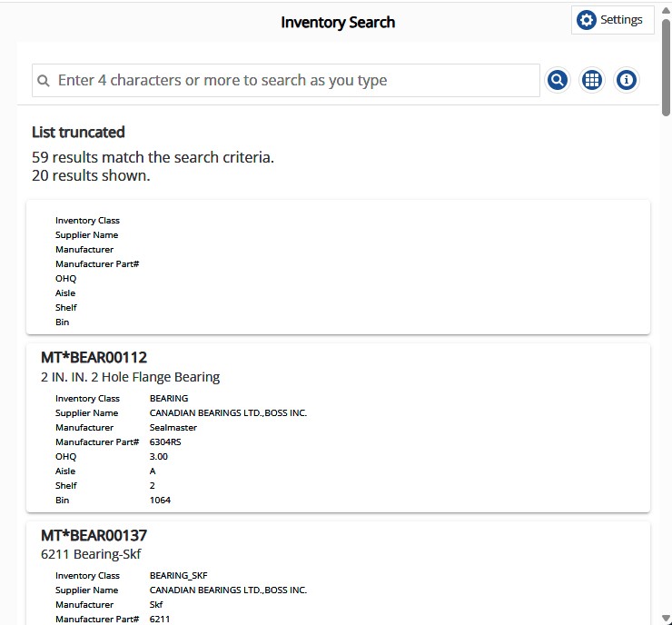Click the 6211 Bearing-Skf description
The image size is (672, 625).
[91, 554]
